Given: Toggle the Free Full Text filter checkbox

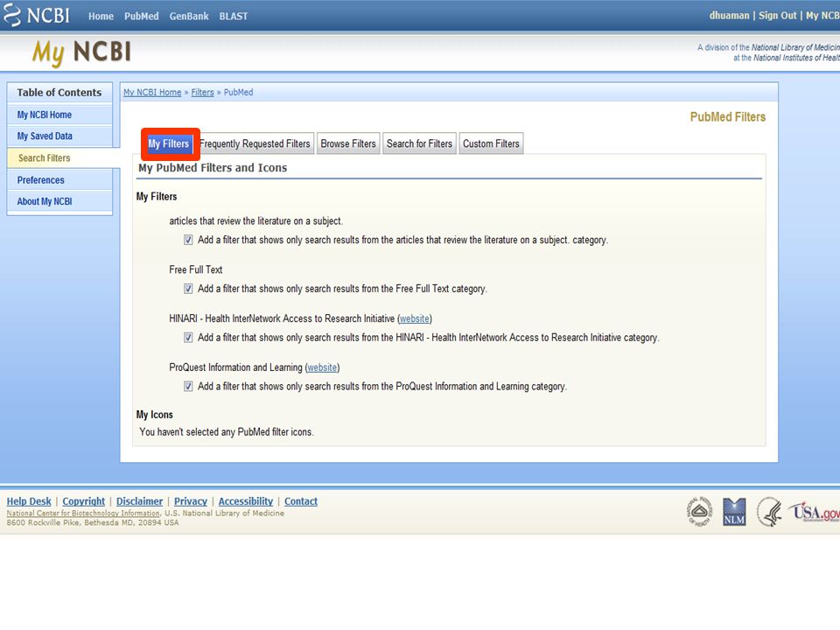Looking at the screenshot, I should point(188,289).
